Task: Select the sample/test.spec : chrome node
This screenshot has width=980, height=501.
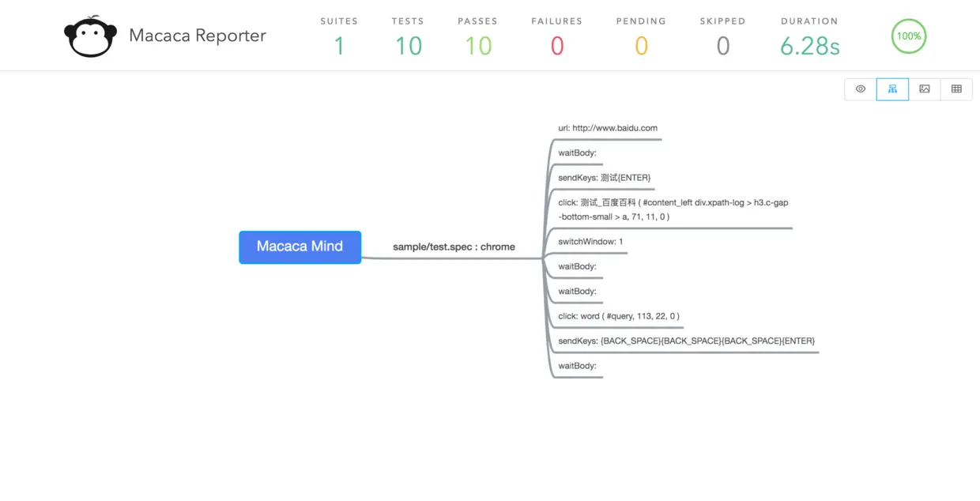Action: click(x=454, y=247)
